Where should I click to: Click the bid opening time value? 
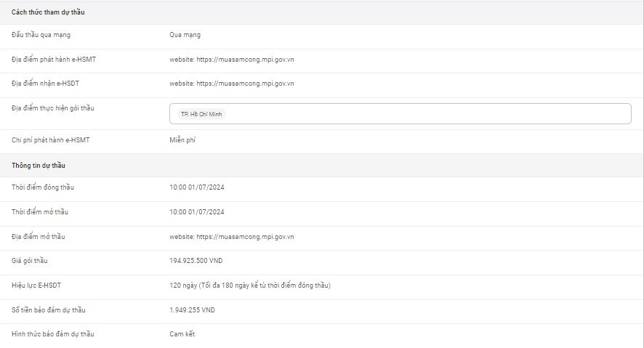[x=197, y=212]
